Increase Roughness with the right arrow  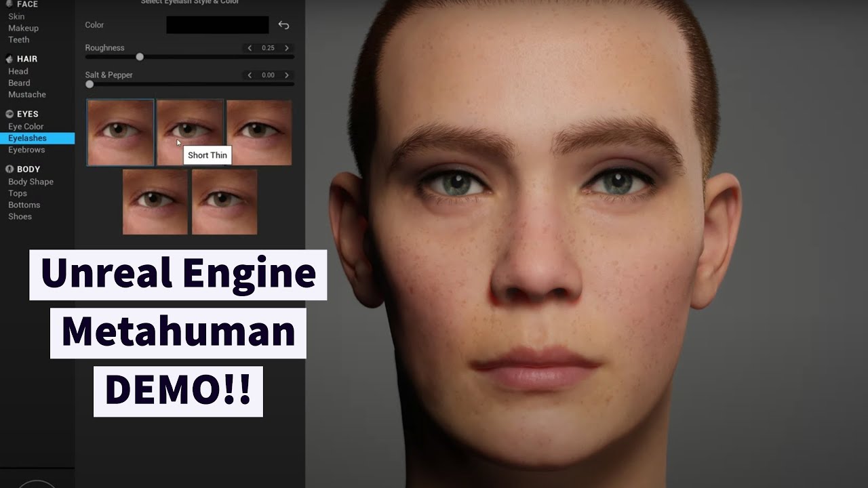[x=287, y=48]
